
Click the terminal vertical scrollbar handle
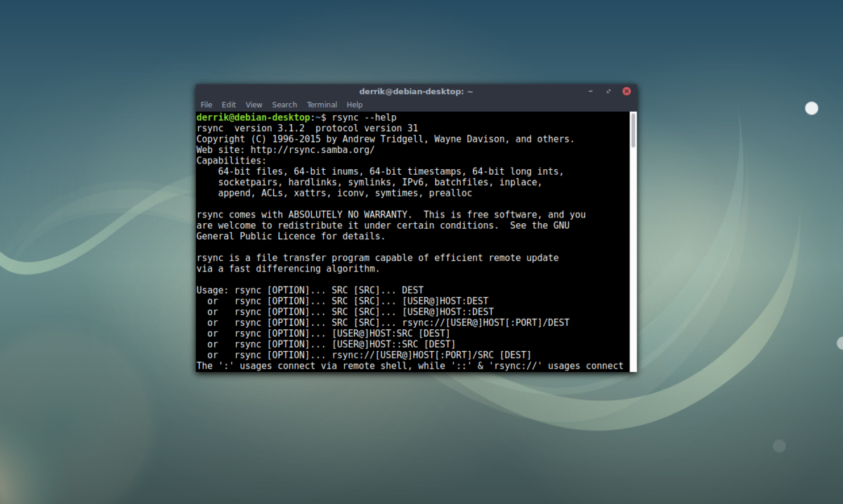pyautogui.click(x=633, y=130)
